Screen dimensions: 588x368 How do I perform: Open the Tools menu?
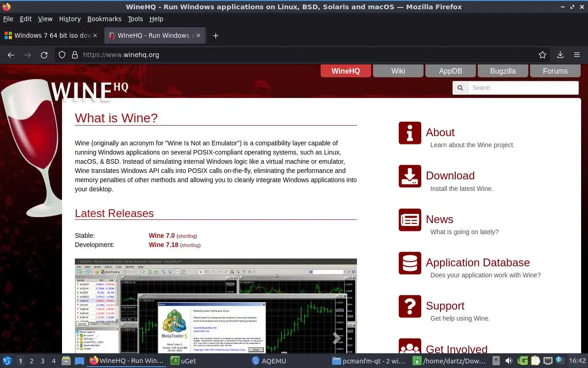[x=136, y=19]
